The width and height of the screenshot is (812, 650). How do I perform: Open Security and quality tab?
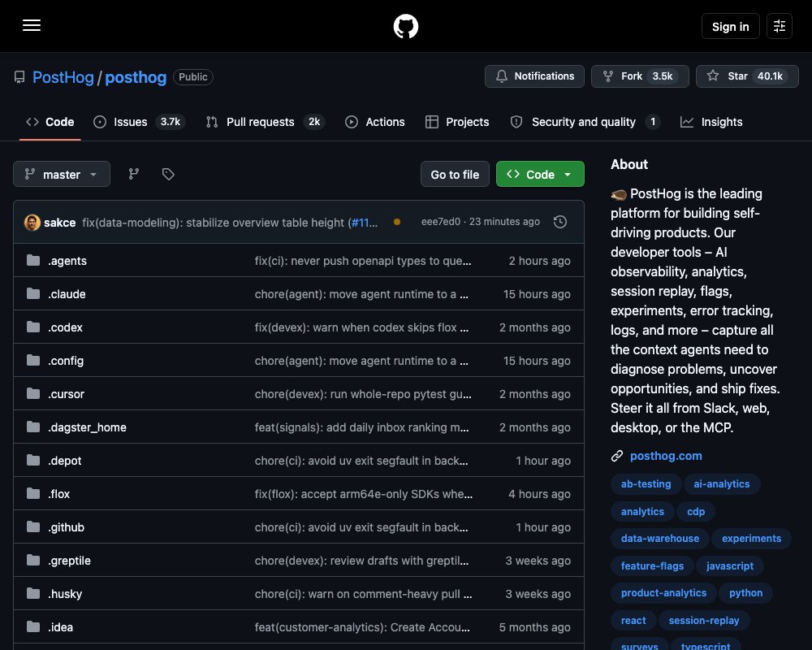(x=585, y=122)
